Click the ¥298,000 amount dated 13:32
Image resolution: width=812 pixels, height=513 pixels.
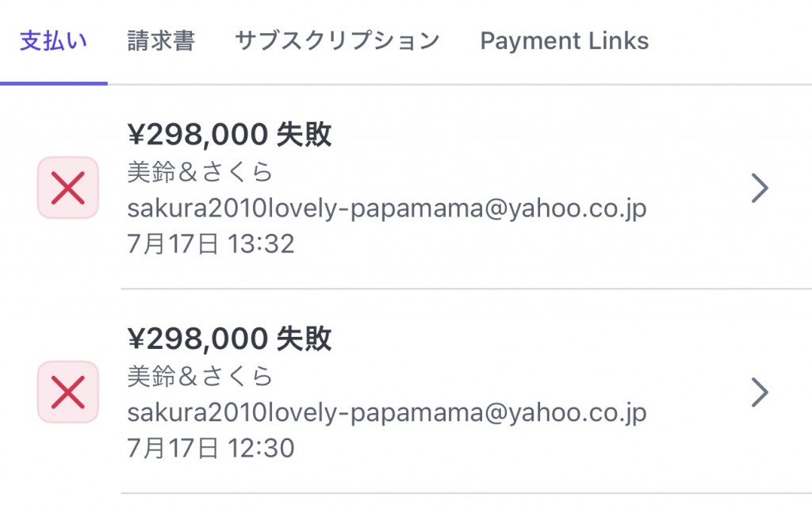click(x=197, y=135)
